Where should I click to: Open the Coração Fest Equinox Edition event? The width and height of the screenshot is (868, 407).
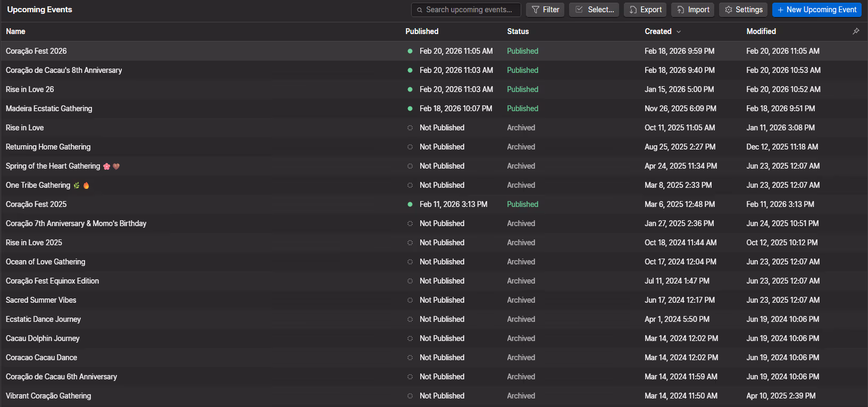(x=52, y=281)
